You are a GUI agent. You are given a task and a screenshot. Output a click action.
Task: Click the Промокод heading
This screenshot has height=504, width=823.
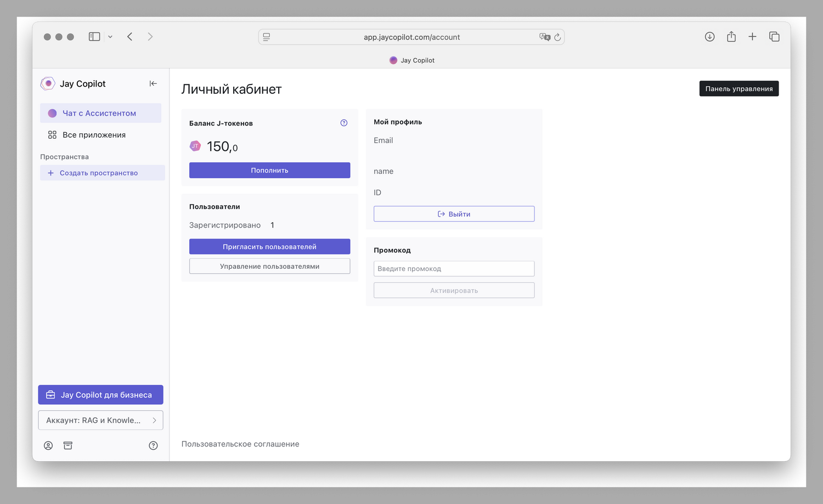(x=392, y=250)
